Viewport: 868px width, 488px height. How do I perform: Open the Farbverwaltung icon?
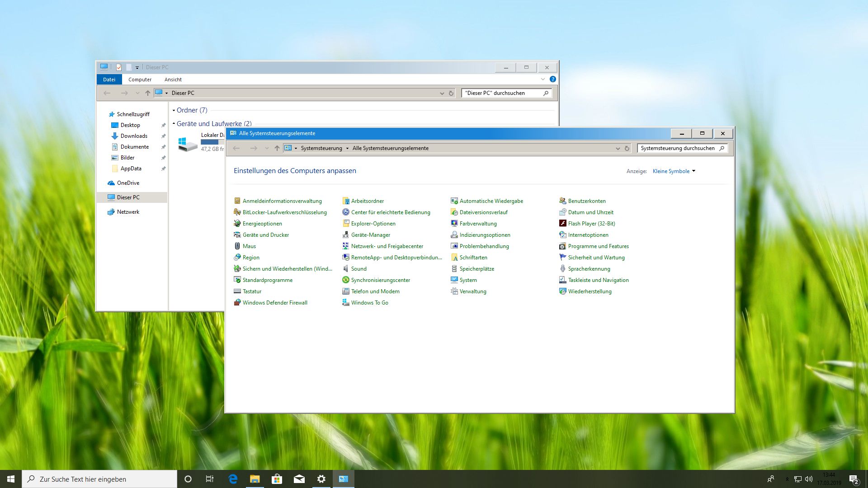(x=454, y=224)
